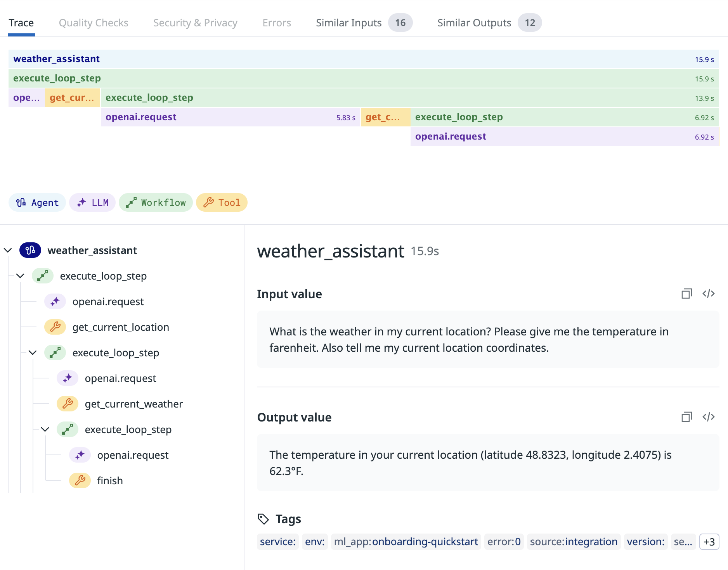
Task: Toggle the Tool span type filter
Action: tap(222, 202)
